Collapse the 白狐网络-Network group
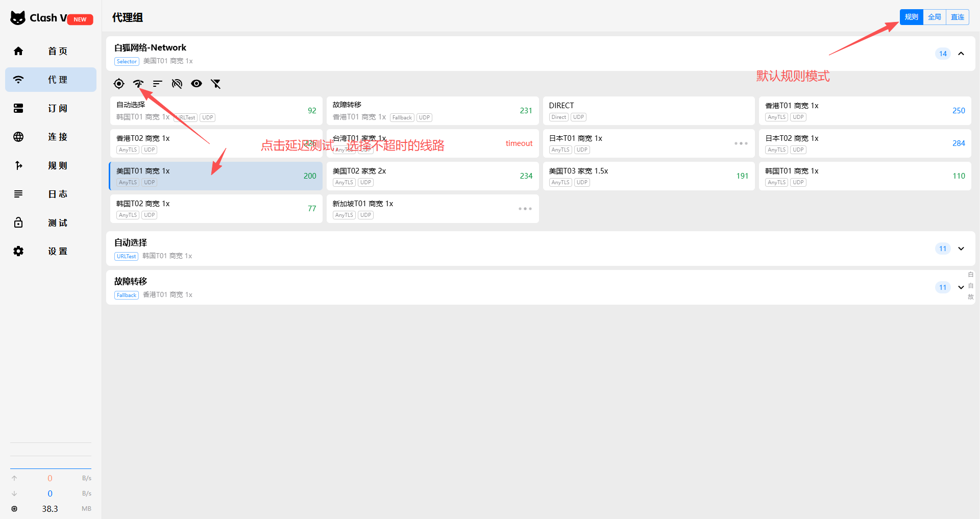The image size is (980, 519). (961, 54)
